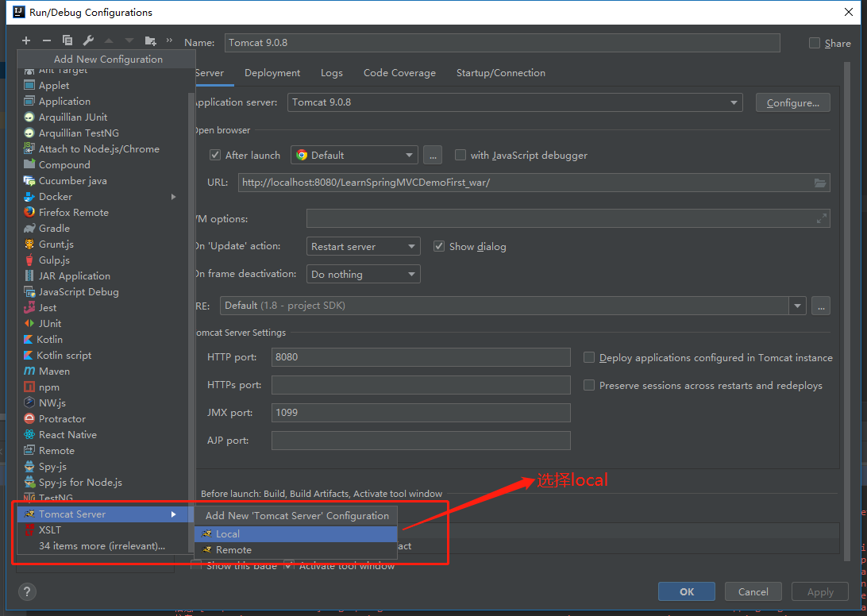Click the Copy Configuration icon

pyautogui.click(x=67, y=40)
